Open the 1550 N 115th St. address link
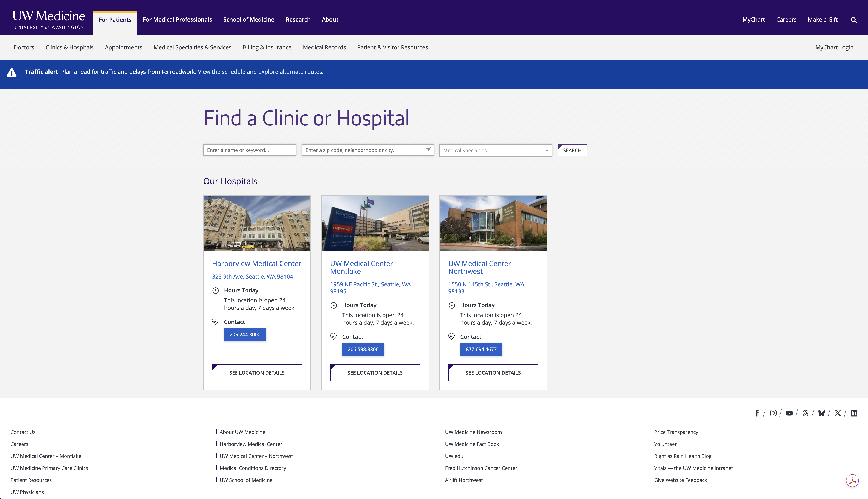Screen dimensions: 868x499 [x=486, y=288]
